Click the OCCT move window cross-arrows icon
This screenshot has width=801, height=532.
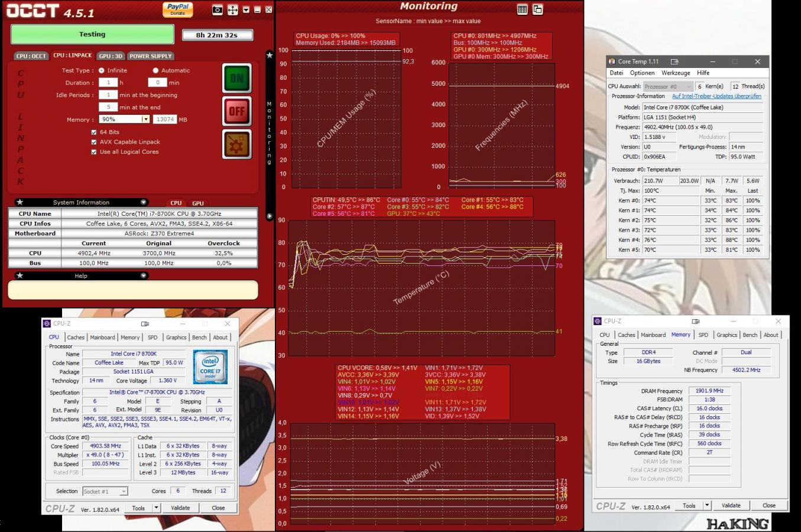[x=233, y=9]
